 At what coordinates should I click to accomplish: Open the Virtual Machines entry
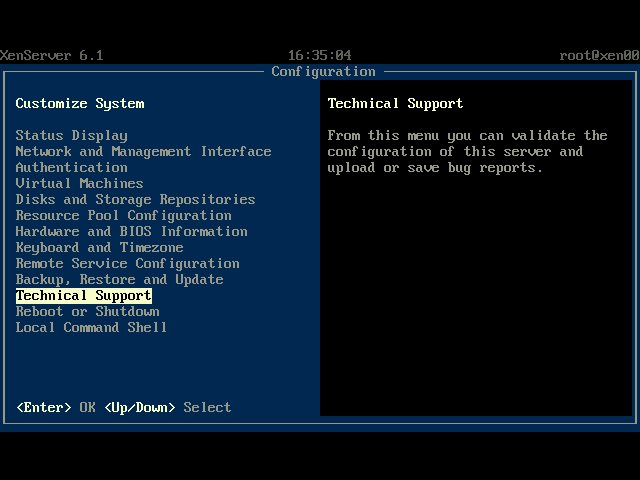pyautogui.click(x=79, y=183)
